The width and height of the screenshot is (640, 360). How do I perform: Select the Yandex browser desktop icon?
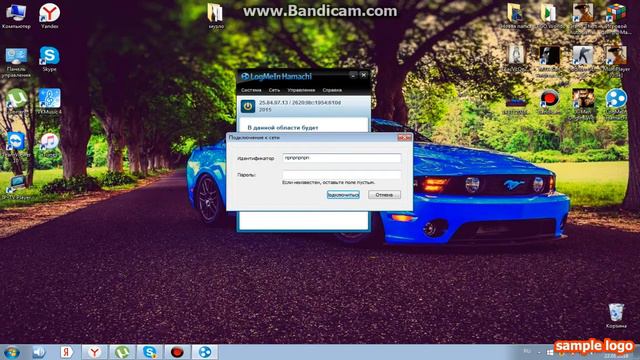[x=49, y=16]
